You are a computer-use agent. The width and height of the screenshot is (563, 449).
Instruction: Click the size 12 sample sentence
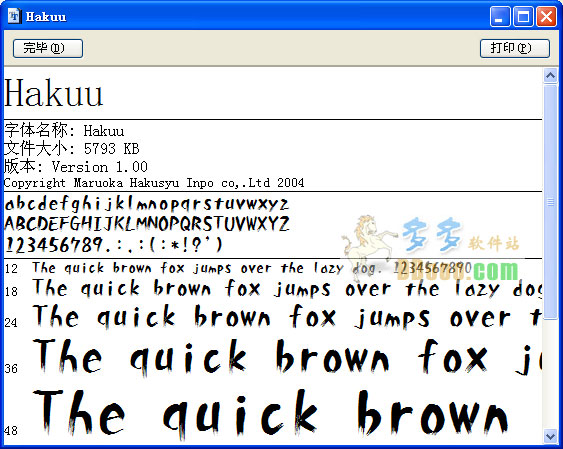click(251, 268)
